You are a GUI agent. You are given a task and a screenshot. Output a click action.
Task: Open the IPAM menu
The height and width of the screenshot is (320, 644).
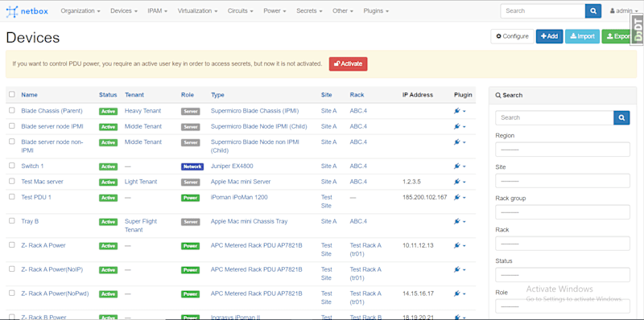point(158,11)
